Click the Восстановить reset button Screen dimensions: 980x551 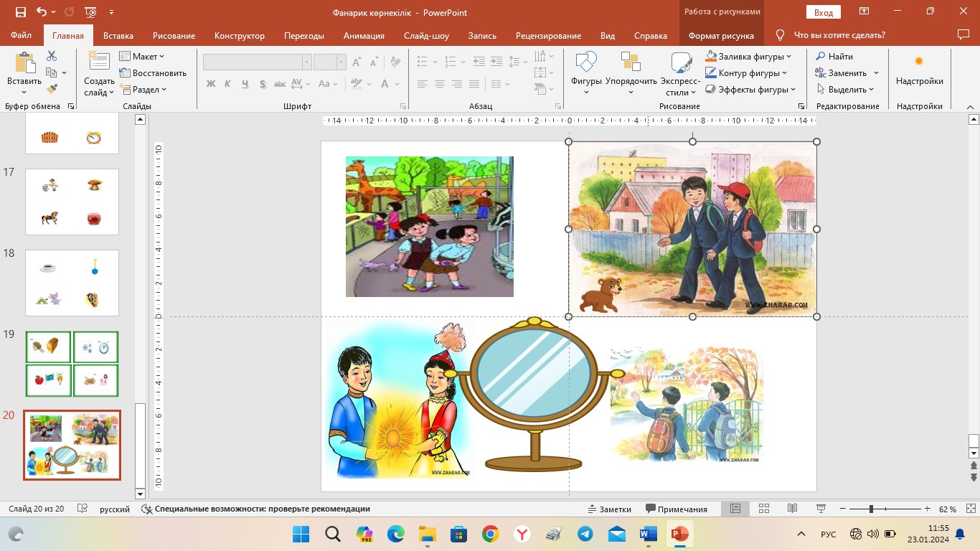(x=153, y=73)
